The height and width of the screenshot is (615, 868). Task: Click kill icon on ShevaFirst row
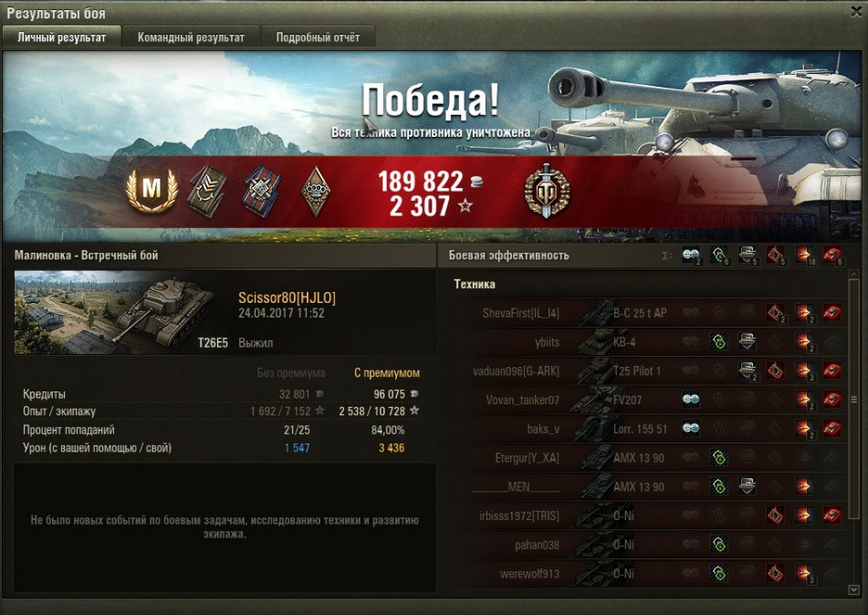pyautogui.click(x=832, y=313)
